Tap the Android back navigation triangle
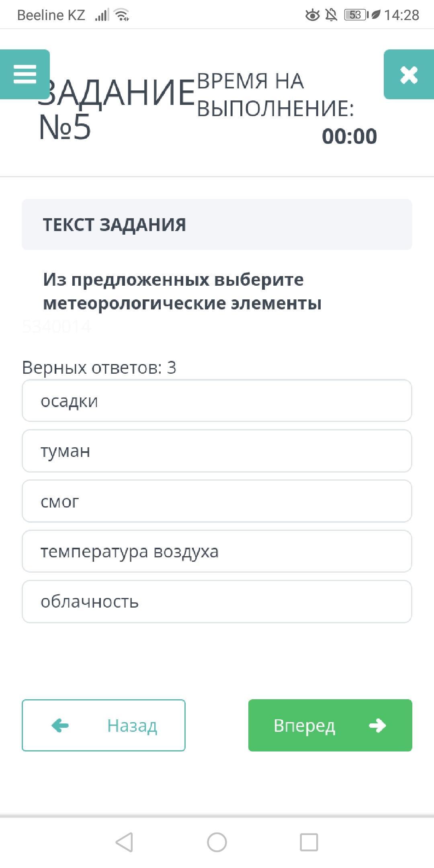Image resolution: width=434 pixels, height=868 pixels. pos(124,842)
